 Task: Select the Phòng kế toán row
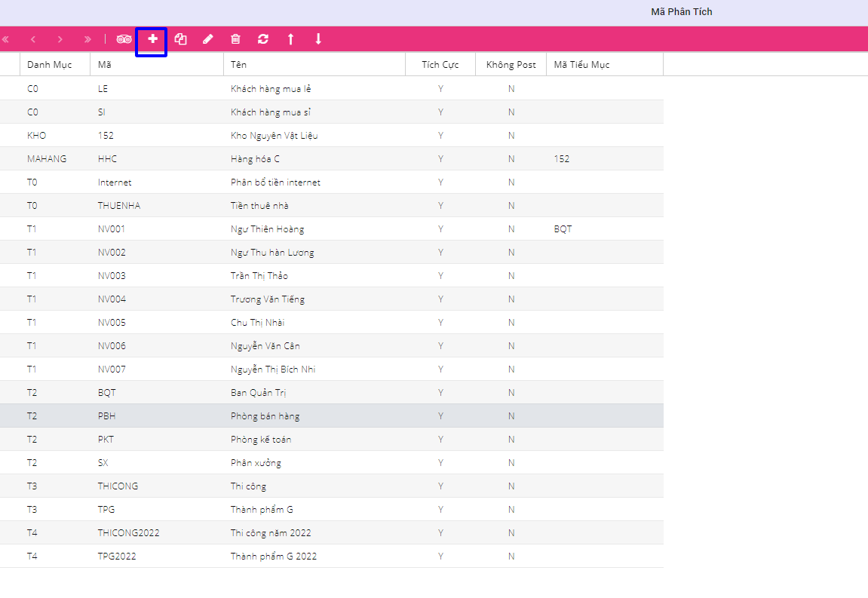pos(261,440)
